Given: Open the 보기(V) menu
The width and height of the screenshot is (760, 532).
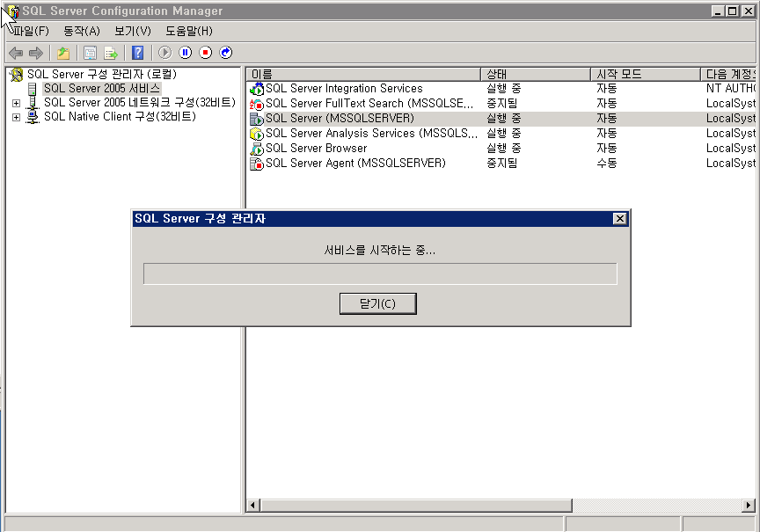Looking at the screenshot, I should point(133,31).
